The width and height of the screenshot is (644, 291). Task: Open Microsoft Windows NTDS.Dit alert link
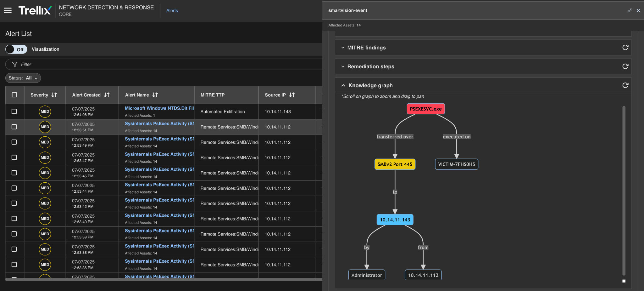click(159, 108)
